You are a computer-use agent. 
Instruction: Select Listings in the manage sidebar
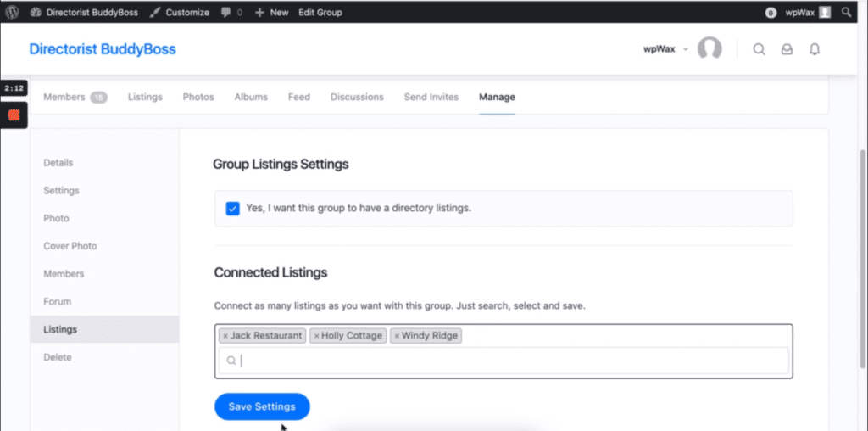104,330
